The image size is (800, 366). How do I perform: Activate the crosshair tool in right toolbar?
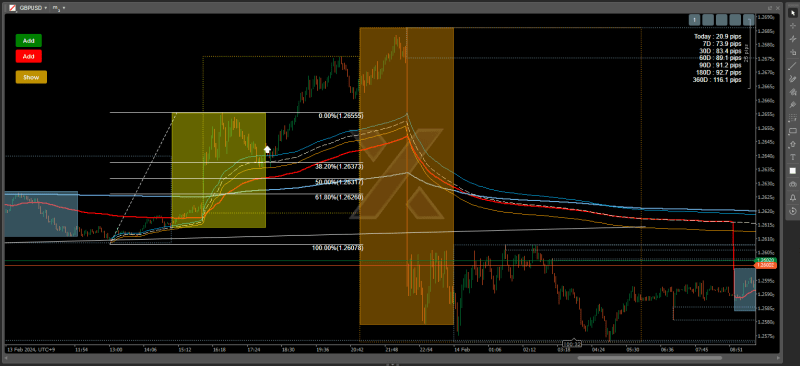point(792,26)
